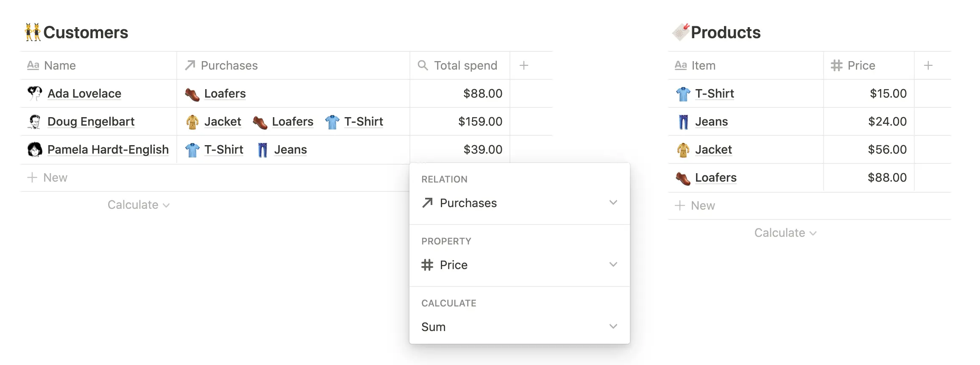This screenshot has width=980, height=365.
Task: Open the Loafers link in Ada's purchases
Action: pos(225,93)
